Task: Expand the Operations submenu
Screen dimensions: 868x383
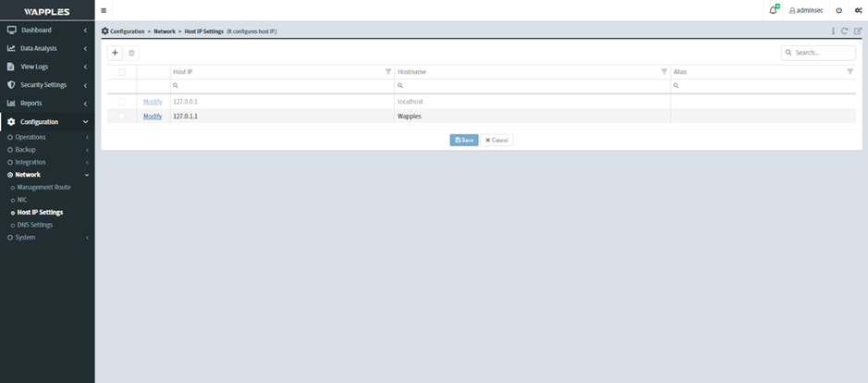Action: (31, 137)
